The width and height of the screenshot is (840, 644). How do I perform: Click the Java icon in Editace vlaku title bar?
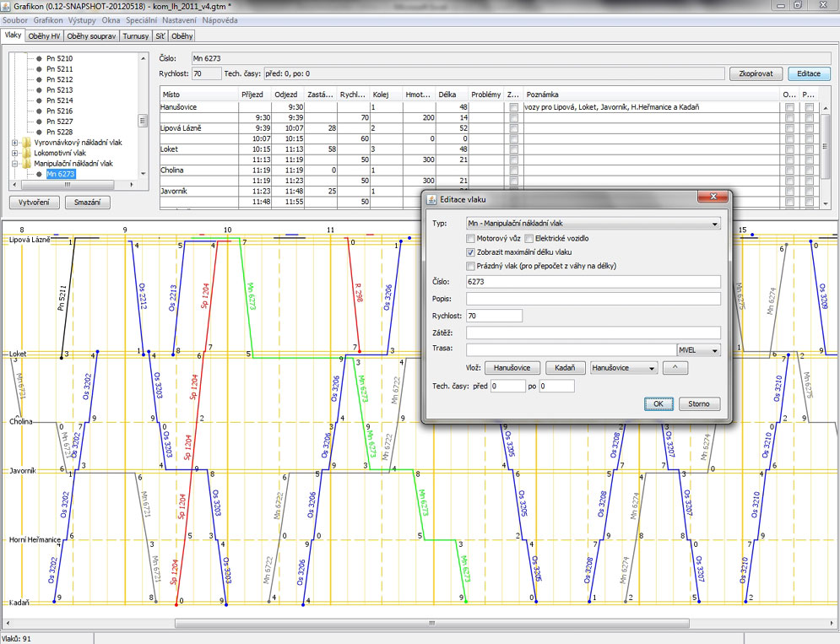pyautogui.click(x=431, y=199)
